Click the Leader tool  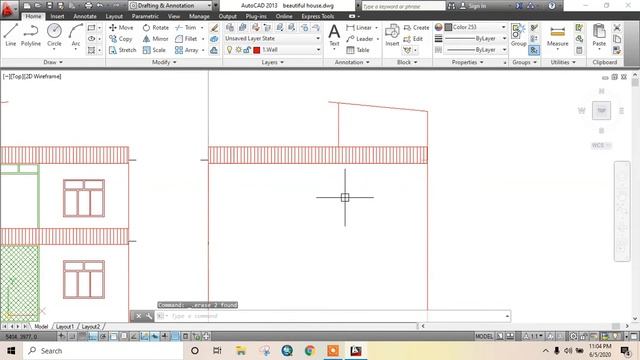tap(360, 39)
